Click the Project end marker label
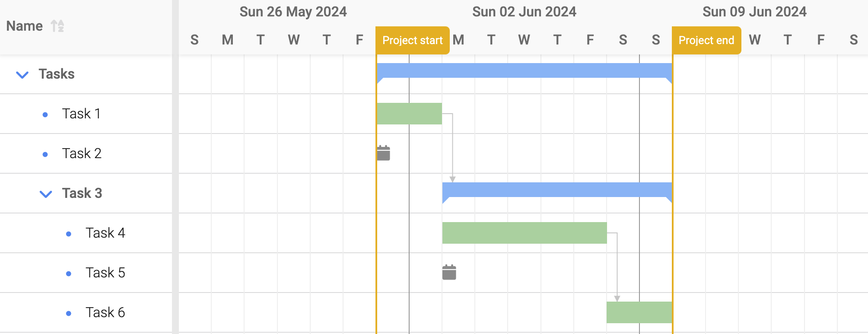Image resolution: width=868 pixels, height=334 pixels. click(x=706, y=40)
